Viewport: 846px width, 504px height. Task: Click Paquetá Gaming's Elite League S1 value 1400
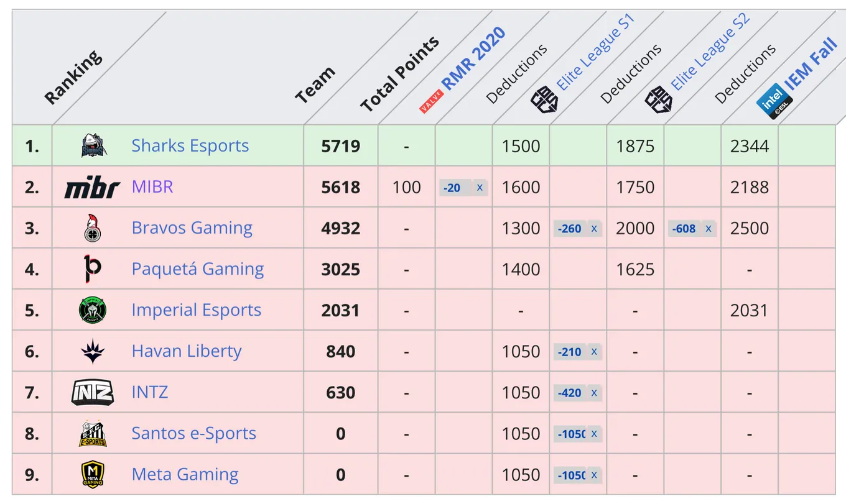pos(521,269)
